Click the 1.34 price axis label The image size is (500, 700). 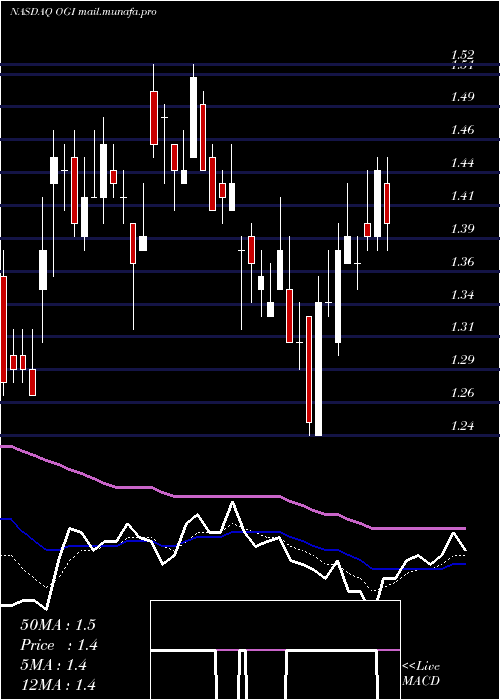click(x=462, y=294)
